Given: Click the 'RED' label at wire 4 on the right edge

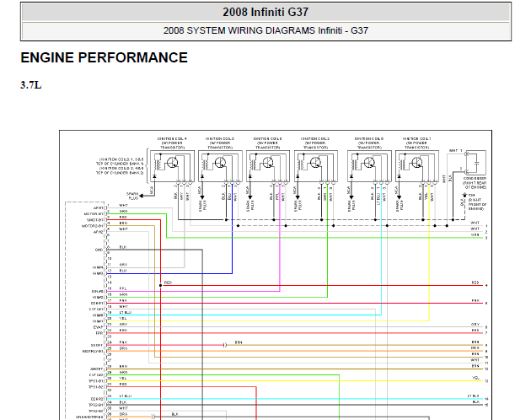Looking at the screenshot, I should pos(475,283).
